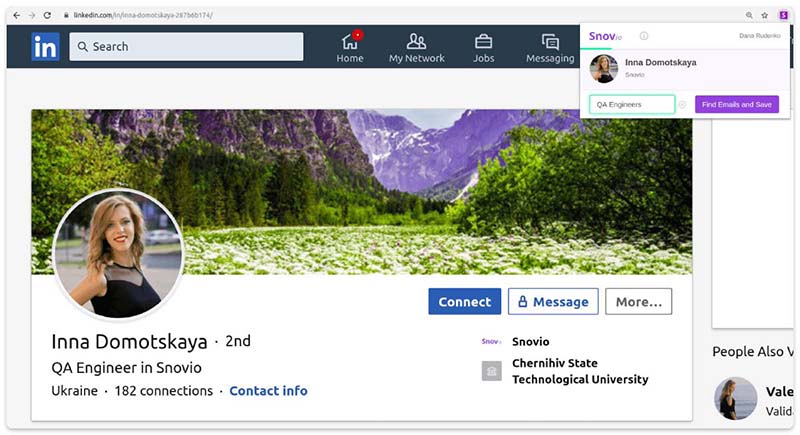Bookmark the page with the star icon
The image size is (800, 435).
click(764, 15)
